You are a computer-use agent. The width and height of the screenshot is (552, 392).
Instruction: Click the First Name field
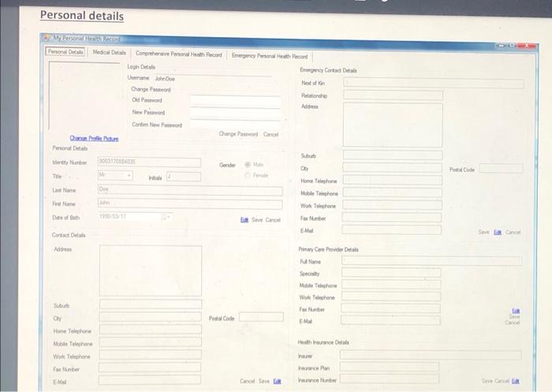click(190, 204)
